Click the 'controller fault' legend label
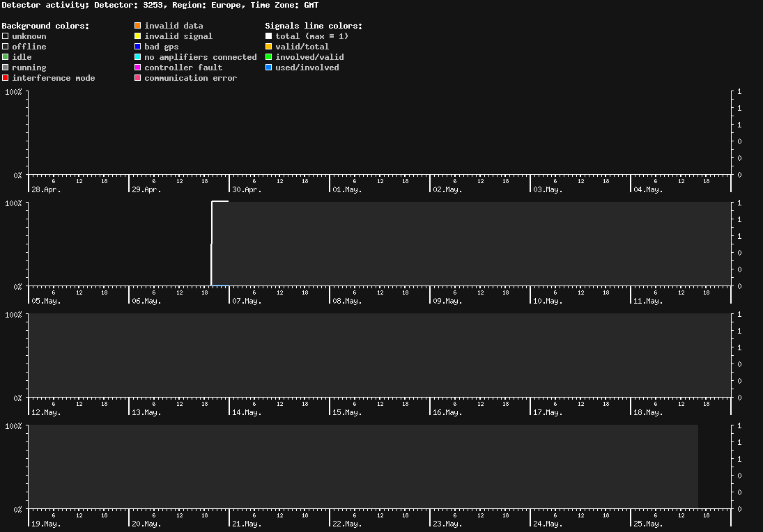Screen dimensions: 763x532 (x=183, y=68)
